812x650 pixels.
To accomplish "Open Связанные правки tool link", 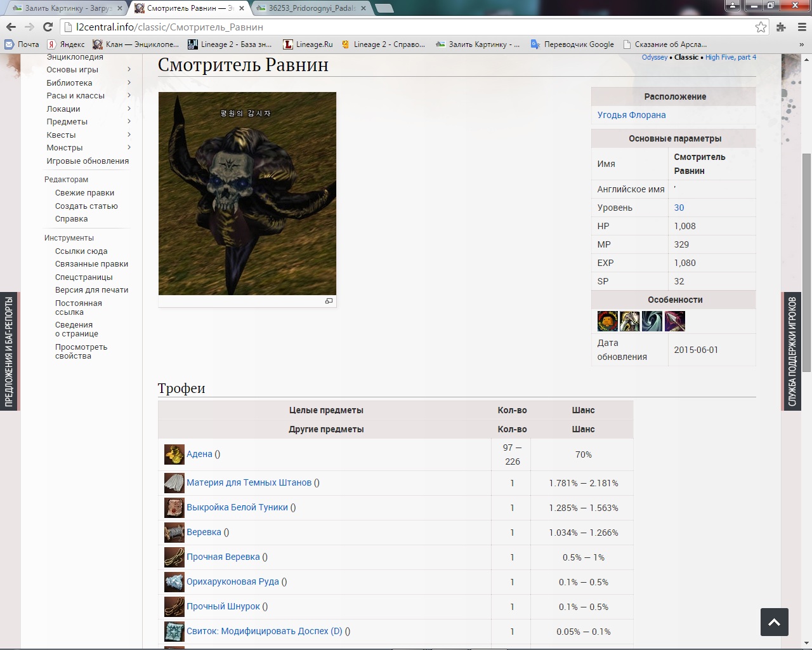I will [x=91, y=264].
